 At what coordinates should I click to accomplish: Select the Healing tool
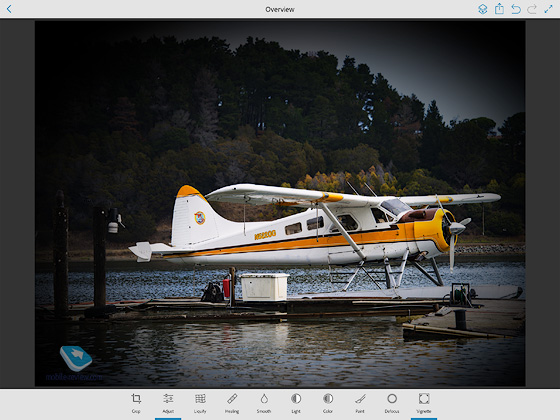232,403
